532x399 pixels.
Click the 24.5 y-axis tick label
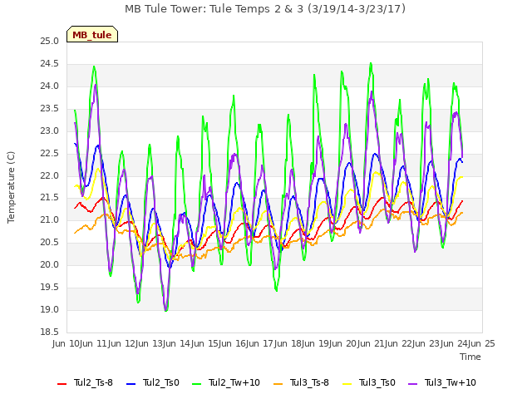(50, 64)
